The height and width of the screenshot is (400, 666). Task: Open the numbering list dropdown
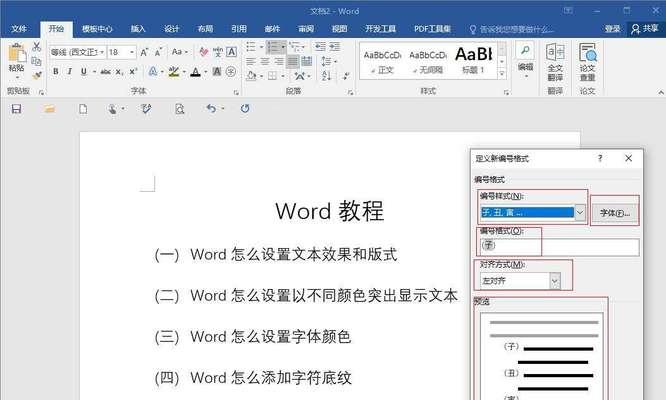tap(283, 47)
